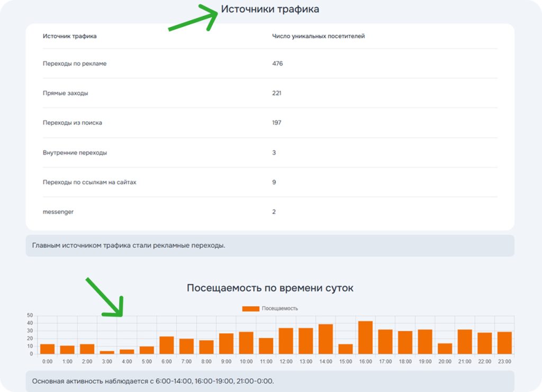
Task: Click the Внутренние переходы row label
Action: [75, 152]
